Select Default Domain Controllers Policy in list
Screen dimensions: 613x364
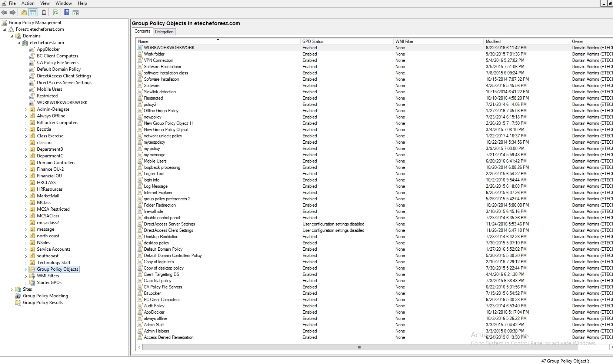(x=173, y=256)
